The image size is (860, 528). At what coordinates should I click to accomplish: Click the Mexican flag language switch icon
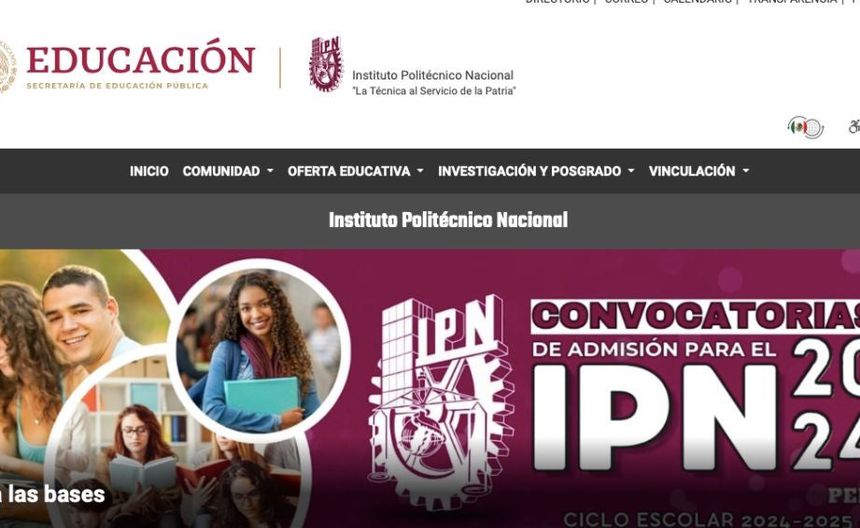pos(805,128)
